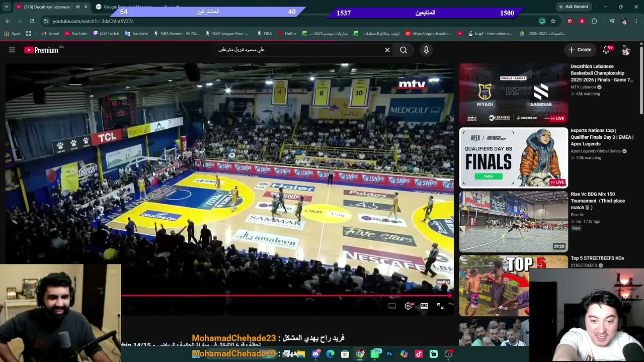Open the Decathlon Finals Game 7 video title
This screenshot has height=362, width=644.
tap(602, 73)
